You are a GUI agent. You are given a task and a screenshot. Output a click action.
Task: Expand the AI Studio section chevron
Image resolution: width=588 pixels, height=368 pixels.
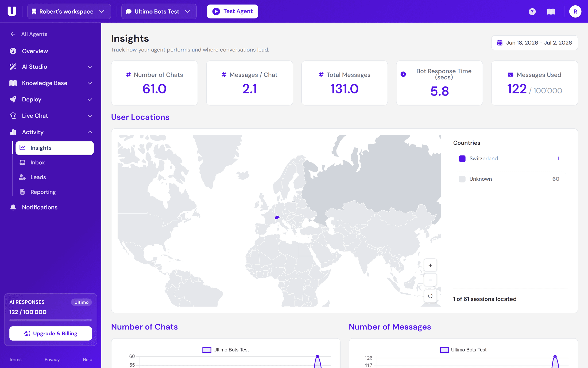pyautogui.click(x=90, y=67)
